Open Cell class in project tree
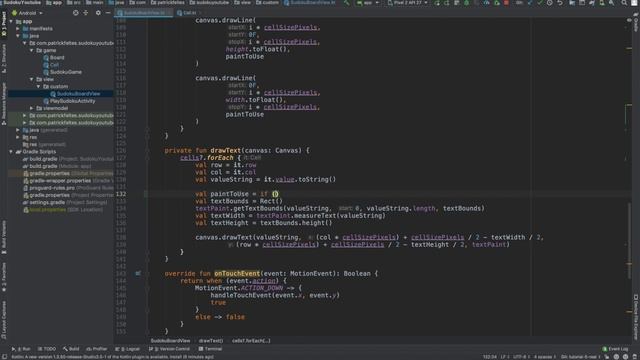The image size is (640, 360). (54, 65)
